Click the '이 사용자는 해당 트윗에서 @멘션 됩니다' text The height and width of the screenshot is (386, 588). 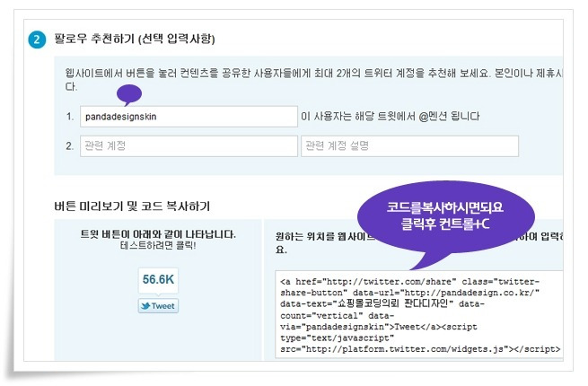391,117
